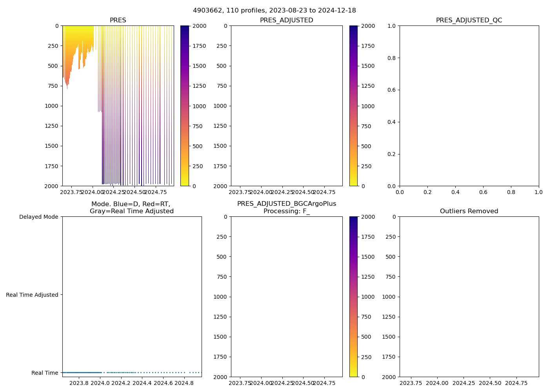Image resolution: width=549 pixels, height=392 pixels.
Task: Click inside the empty Outliers Removed plot area
Action: [x=469, y=297]
